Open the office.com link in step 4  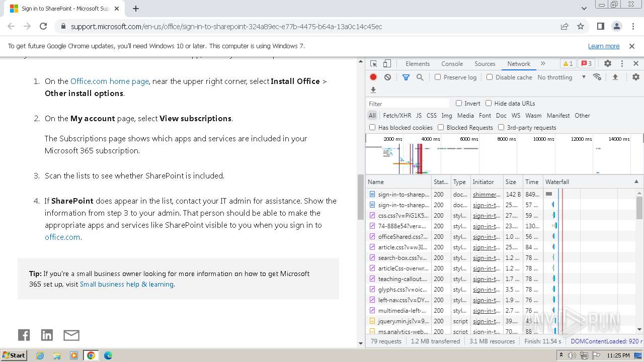tap(62, 237)
